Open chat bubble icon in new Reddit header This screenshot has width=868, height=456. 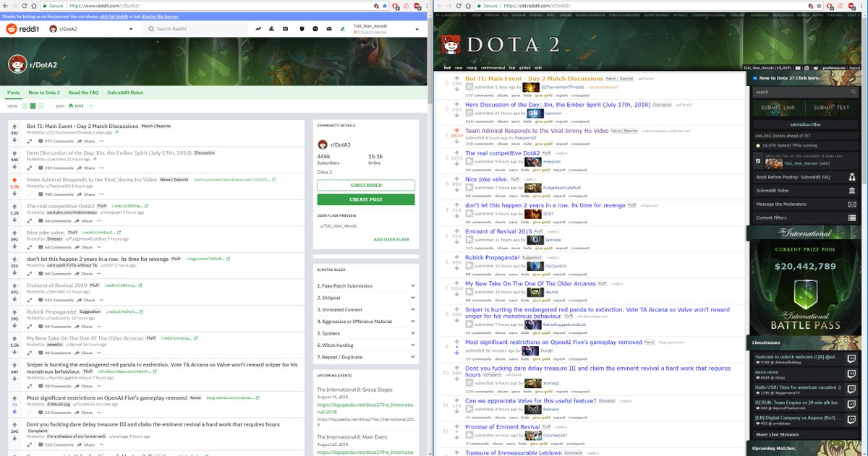pos(316,29)
